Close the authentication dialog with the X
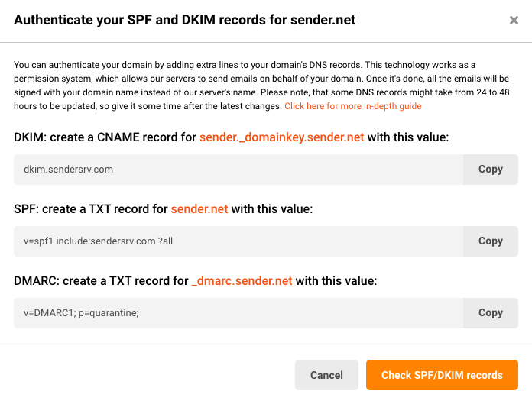This screenshot has height=404, width=532. tap(514, 21)
